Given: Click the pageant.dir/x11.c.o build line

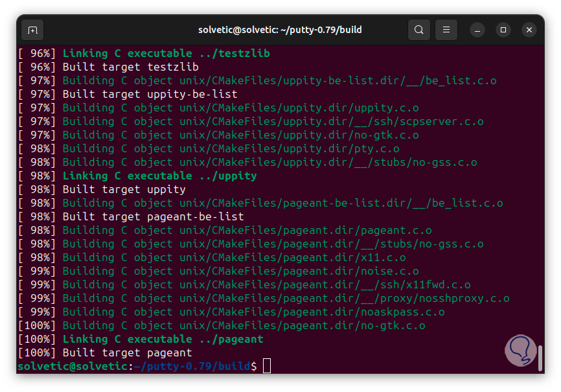Looking at the screenshot, I should [212, 257].
